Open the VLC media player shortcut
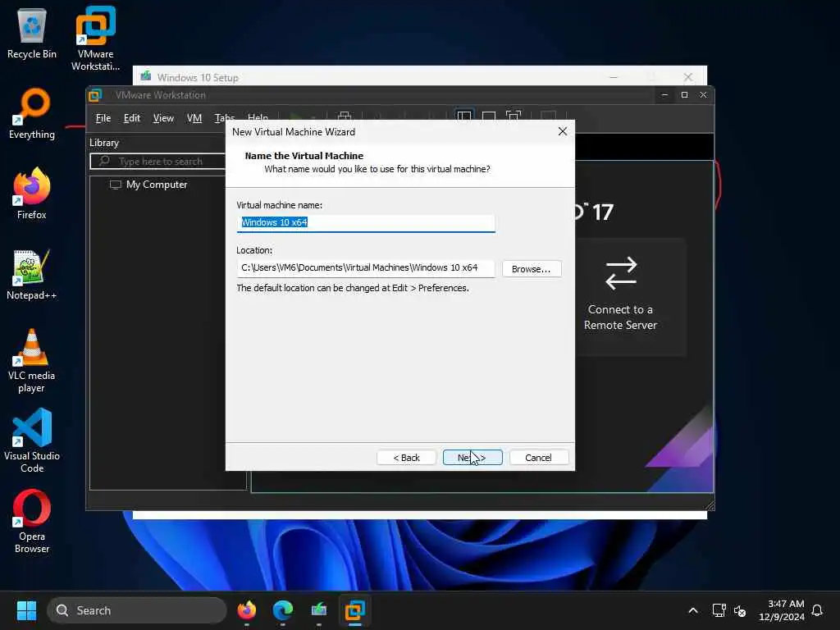 (x=32, y=361)
